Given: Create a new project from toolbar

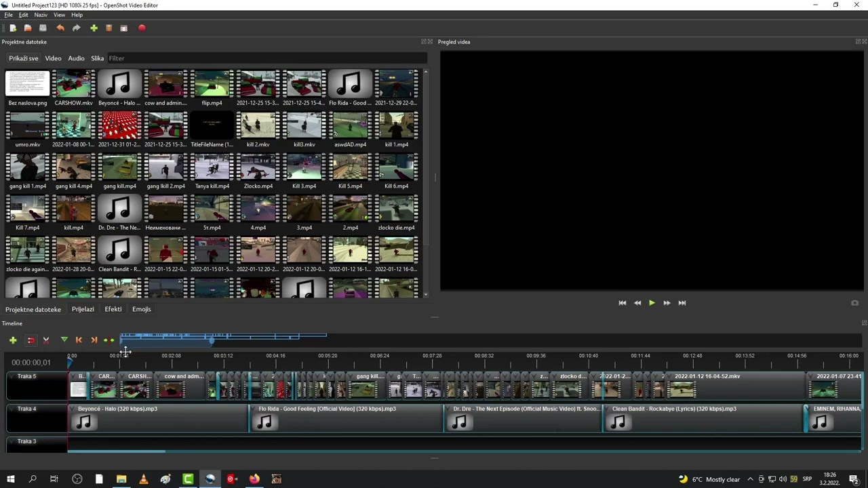Looking at the screenshot, I should [x=13, y=28].
